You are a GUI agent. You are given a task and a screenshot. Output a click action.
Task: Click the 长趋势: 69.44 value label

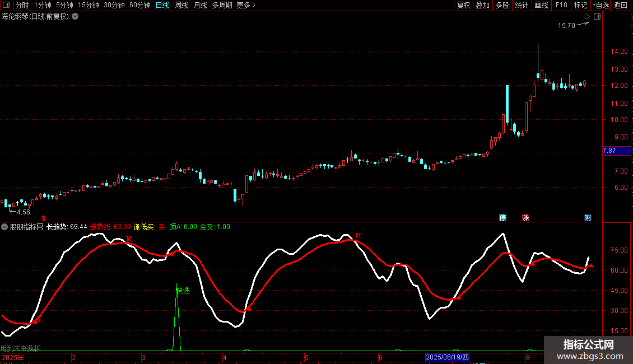(67, 227)
